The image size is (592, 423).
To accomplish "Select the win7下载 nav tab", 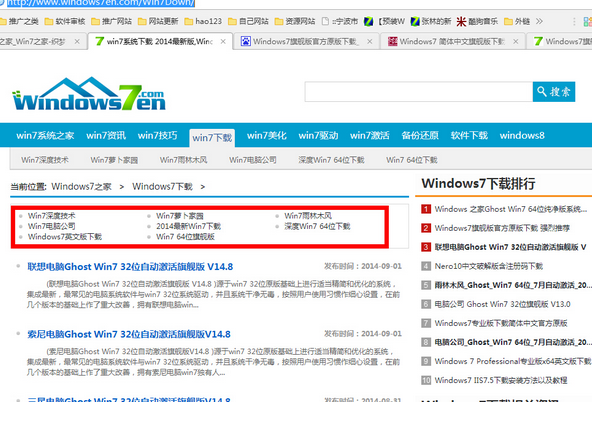I will [212, 137].
